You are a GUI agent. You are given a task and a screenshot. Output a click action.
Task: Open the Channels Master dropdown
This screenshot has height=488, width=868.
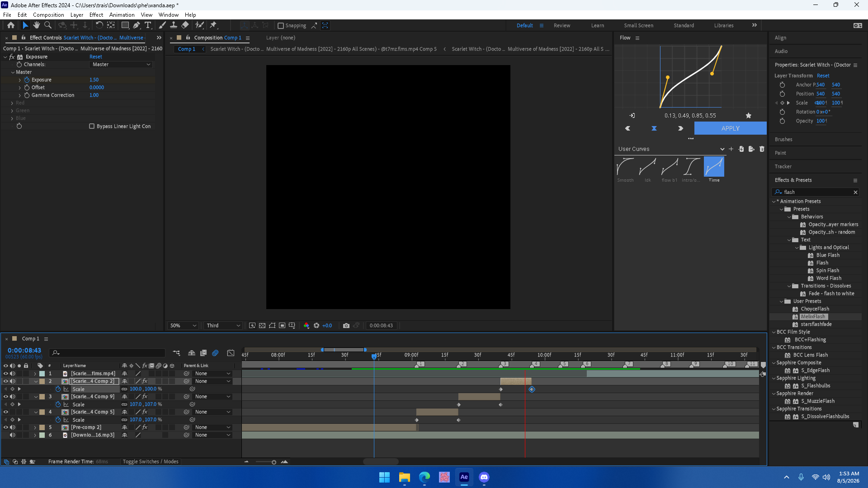(x=121, y=65)
